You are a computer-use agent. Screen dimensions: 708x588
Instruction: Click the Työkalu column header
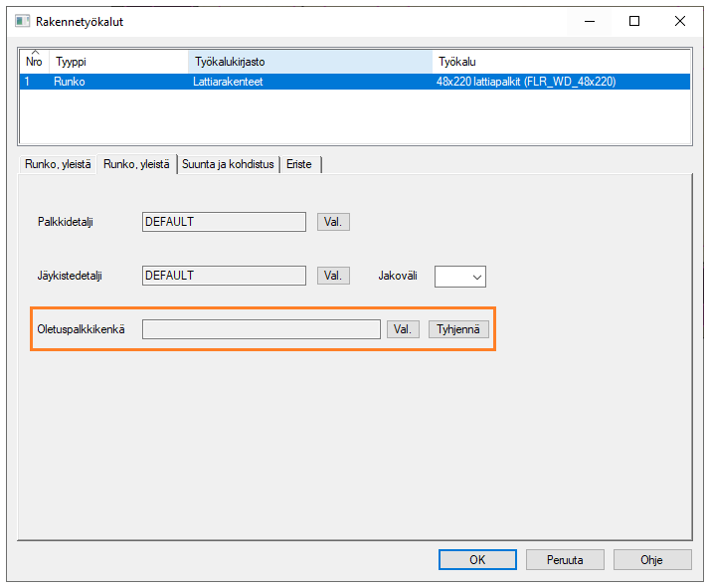tap(561, 62)
